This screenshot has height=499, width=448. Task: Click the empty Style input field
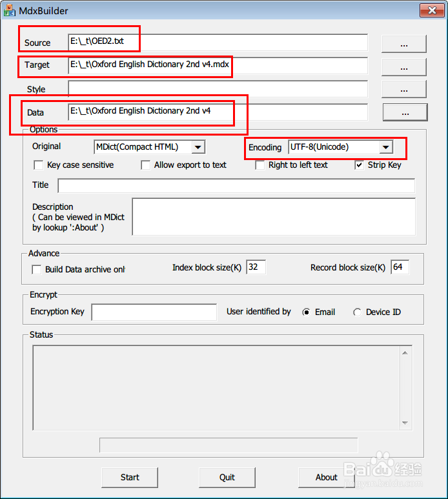point(218,89)
